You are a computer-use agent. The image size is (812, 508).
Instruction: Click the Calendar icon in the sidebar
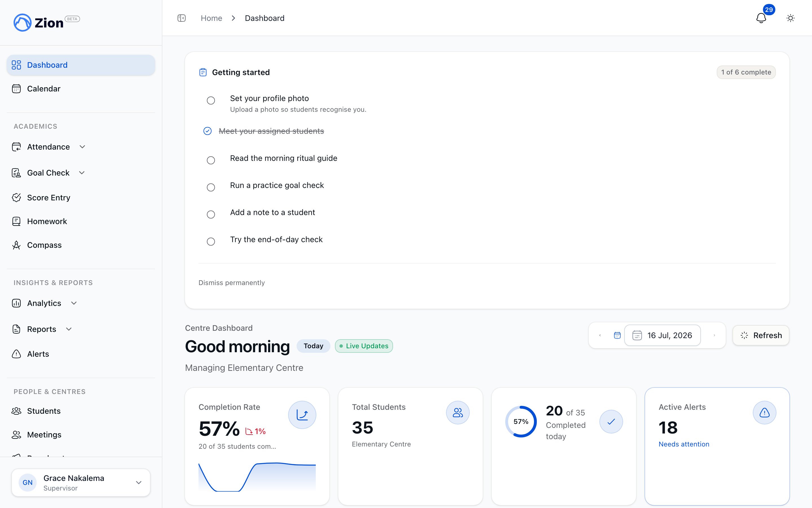[16, 89]
